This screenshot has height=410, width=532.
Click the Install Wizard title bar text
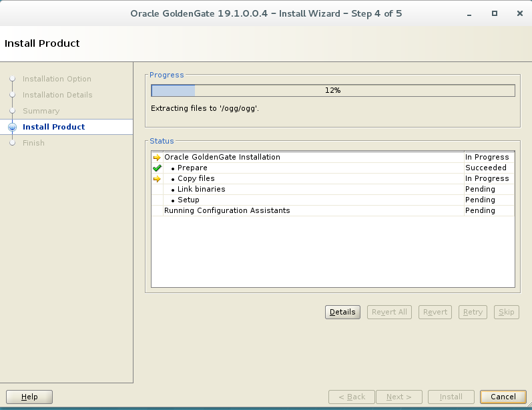point(266,13)
